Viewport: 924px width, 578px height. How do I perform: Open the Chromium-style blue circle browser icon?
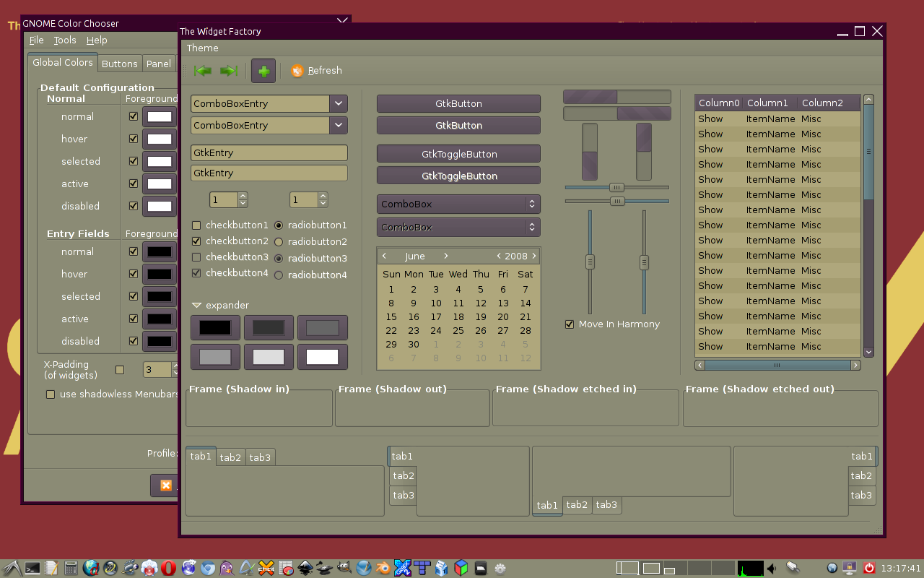(208, 568)
